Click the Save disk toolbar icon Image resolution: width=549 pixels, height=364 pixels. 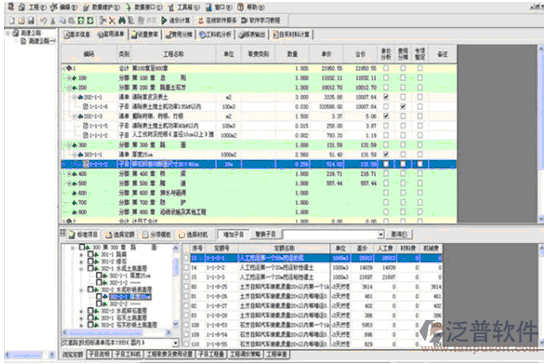click(x=31, y=21)
